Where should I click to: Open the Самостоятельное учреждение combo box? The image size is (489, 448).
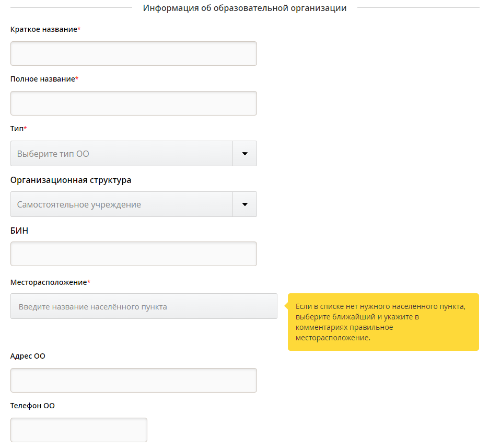122,204
